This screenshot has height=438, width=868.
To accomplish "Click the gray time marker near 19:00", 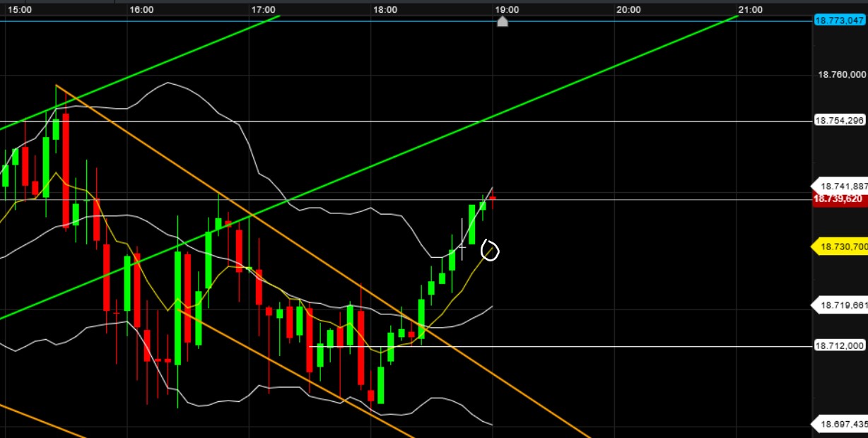I will click(502, 21).
